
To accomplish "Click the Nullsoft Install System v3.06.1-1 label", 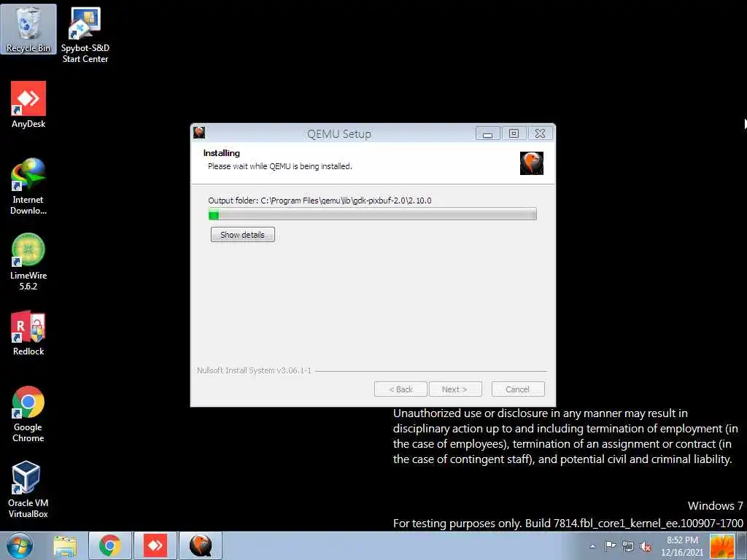I will point(254,370).
